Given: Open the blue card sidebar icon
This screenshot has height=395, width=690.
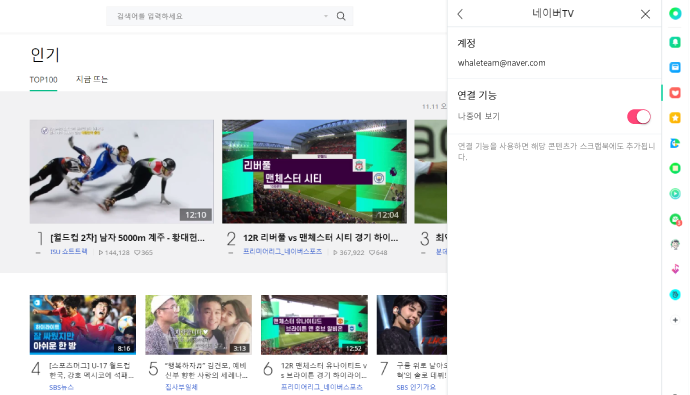Looking at the screenshot, I should [675, 67].
